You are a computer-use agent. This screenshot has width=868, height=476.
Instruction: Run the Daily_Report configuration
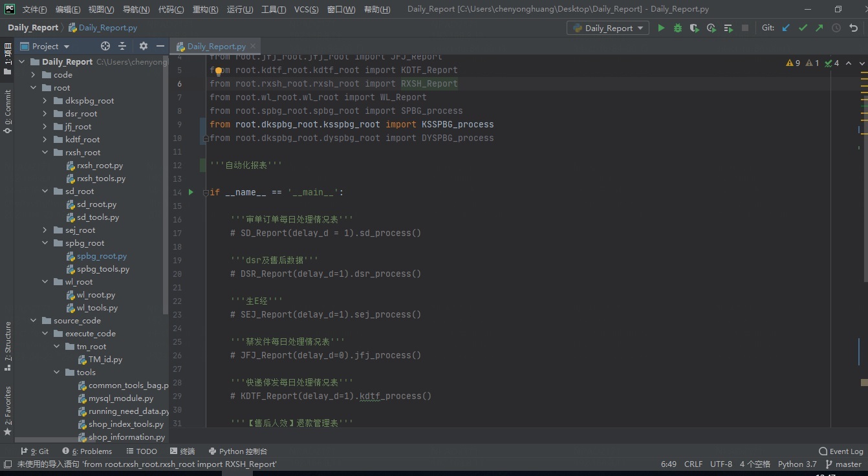click(x=661, y=28)
